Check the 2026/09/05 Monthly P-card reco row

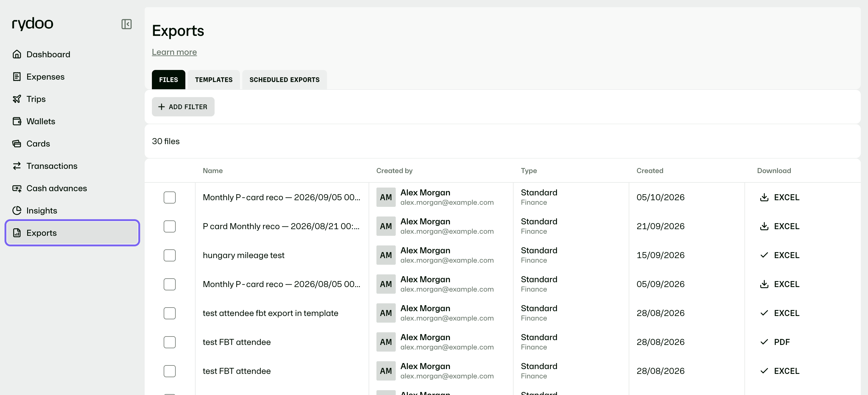169,197
